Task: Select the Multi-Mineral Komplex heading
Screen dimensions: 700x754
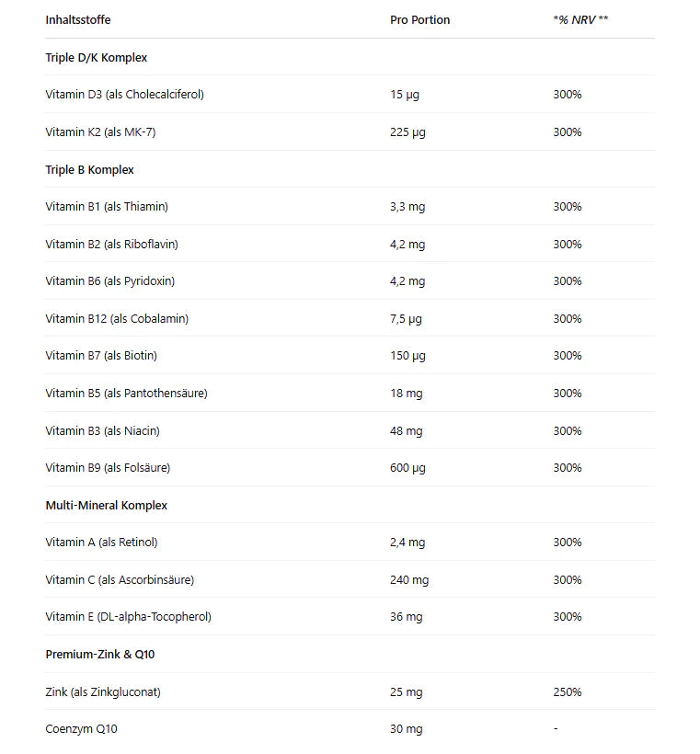Action: click(x=106, y=506)
